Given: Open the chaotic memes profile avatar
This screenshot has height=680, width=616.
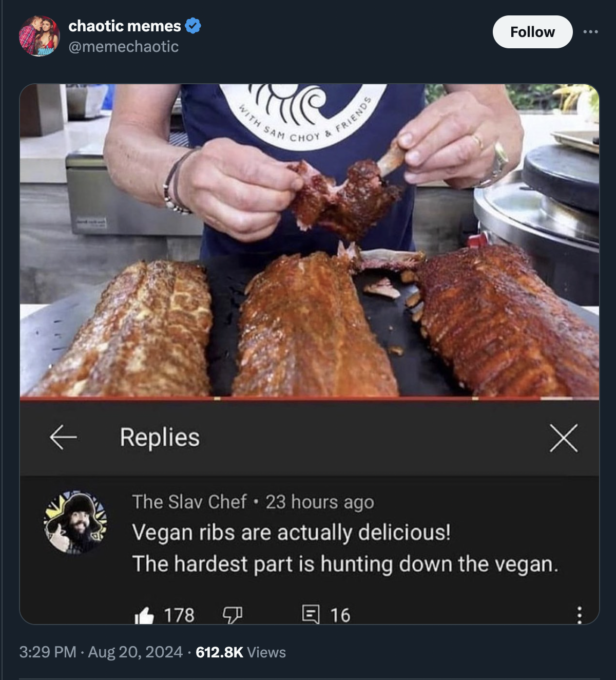Looking at the screenshot, I should pyautogui.click(x=39, y=36).
